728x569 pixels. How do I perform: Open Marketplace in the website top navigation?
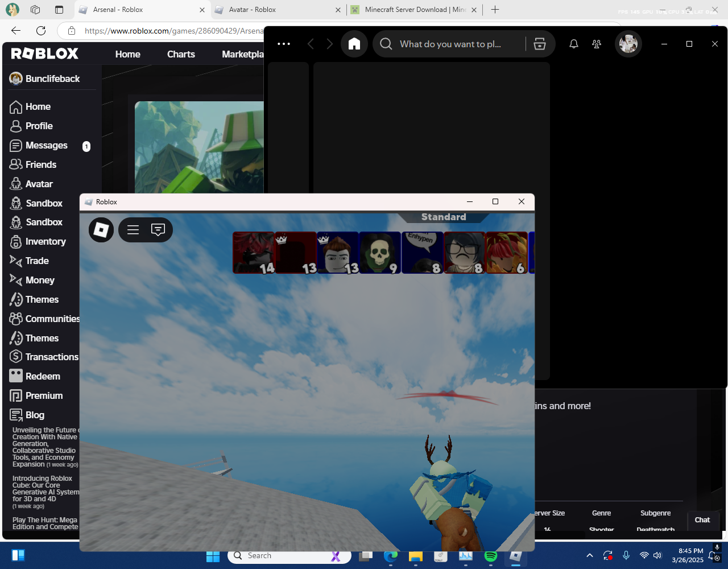point(243,54)
